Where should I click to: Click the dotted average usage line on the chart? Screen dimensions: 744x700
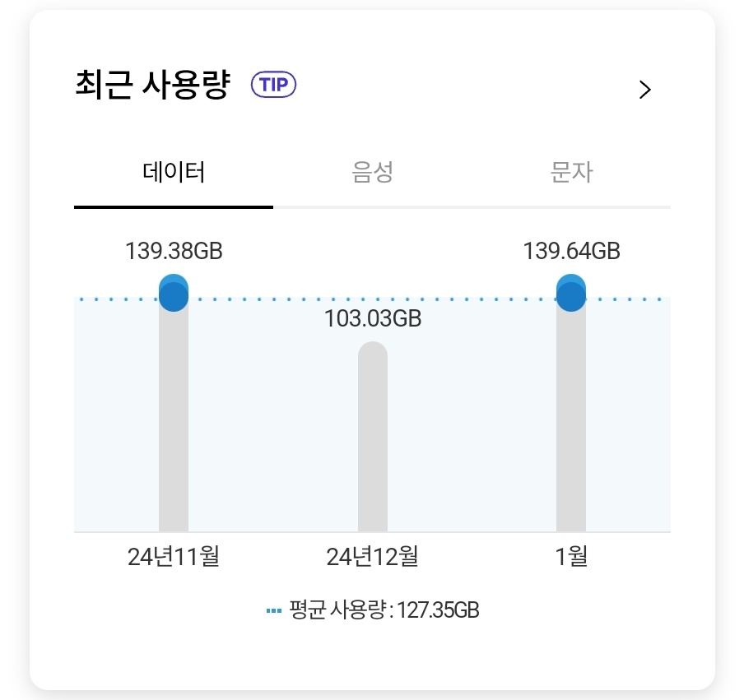coord(373,299)
